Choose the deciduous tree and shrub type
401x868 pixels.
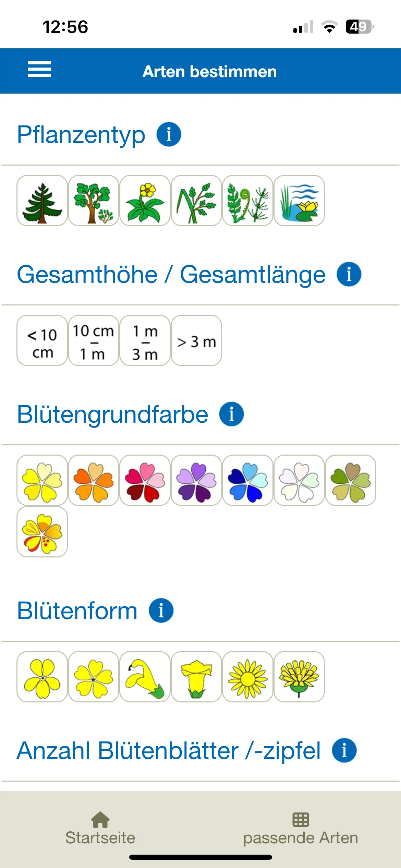[x=94, y=201]
